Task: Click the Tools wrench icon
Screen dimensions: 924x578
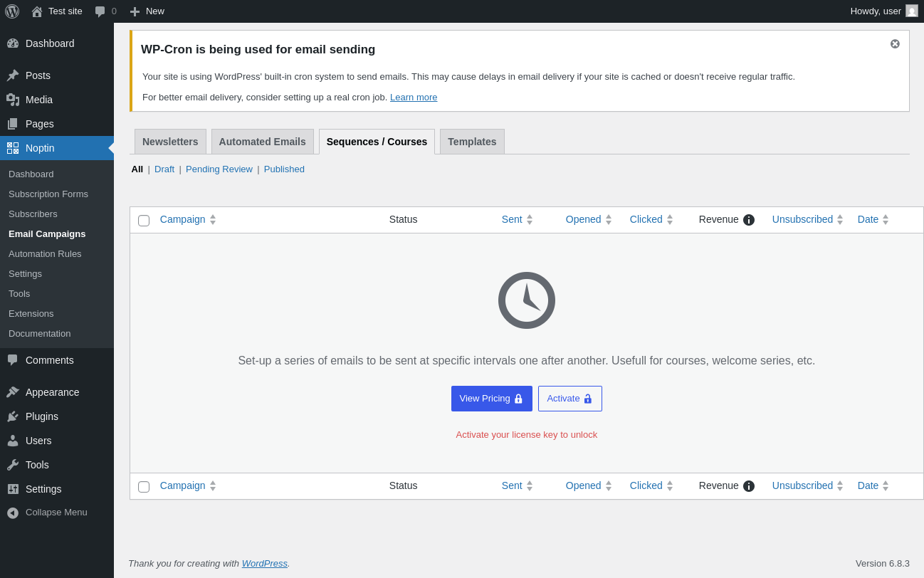Action: [13, 465]
